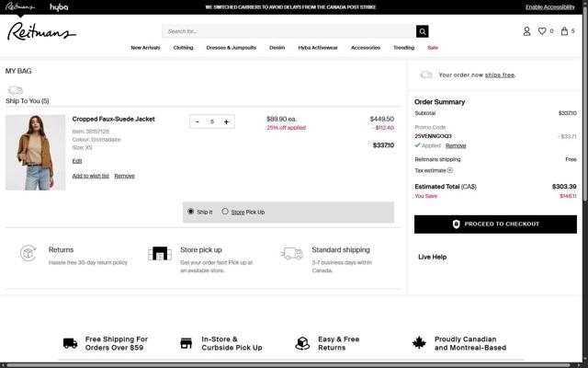Open the Cropped Faux-Suede Jacket product title
The image size is (588, 368).
[113, 119]
